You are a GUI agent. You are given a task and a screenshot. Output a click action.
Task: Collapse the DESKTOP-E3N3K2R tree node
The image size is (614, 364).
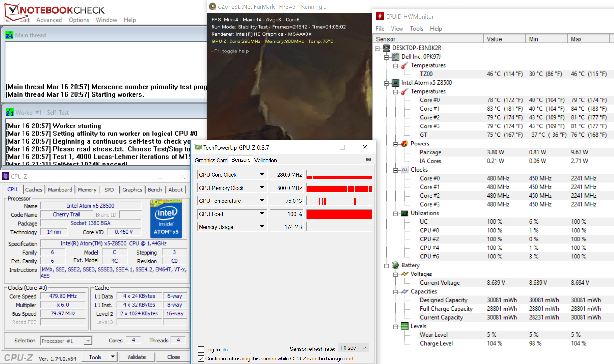[x=377, y=49]
